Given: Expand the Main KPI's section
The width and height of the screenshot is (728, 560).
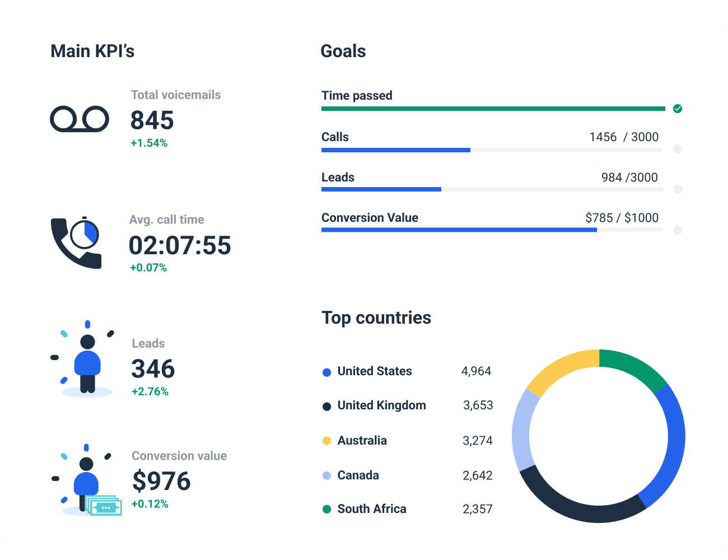Looking at the screenshot, I should pyautogui.click(x=92, y=51).
